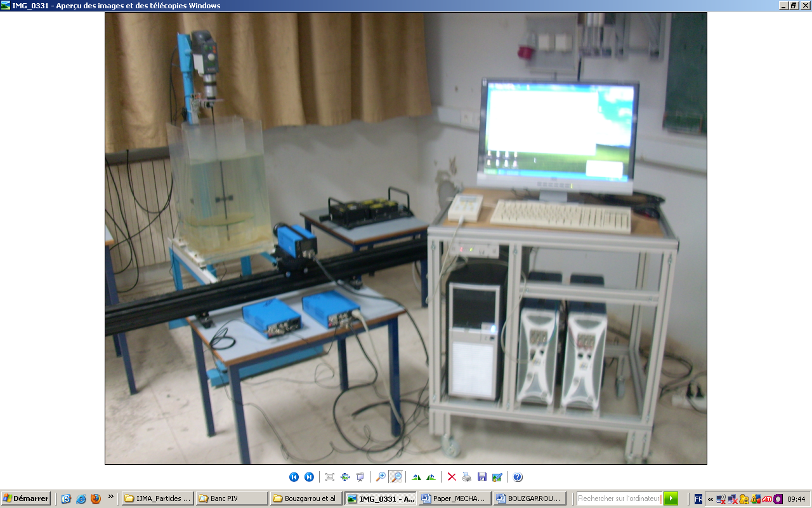The image size is (812, 508).
Task: Go to the next image
Action: (309, 477)
